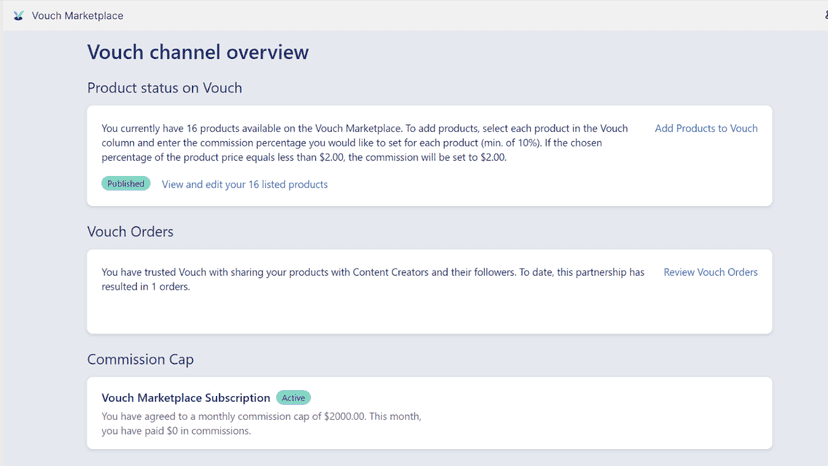This screenshot has width=828, height=466.
Task: Click the Published status badge
Action: (126, 183)
